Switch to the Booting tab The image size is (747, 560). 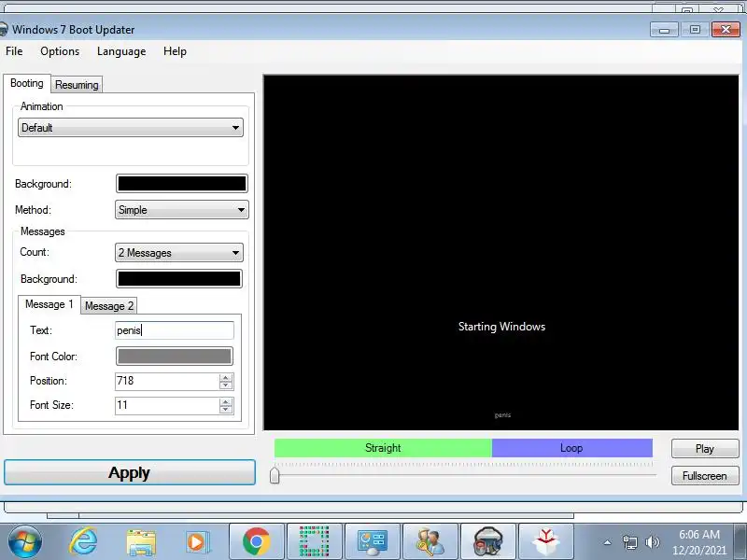[27, 83]
